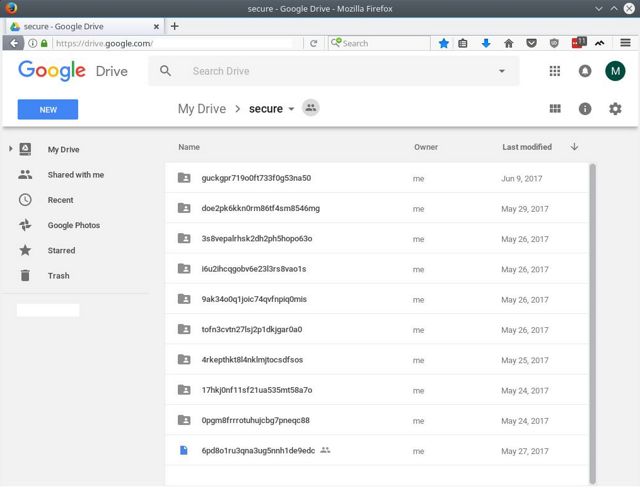Open the Google apps grid icon
640x490 pixels.
click(x=555, y=71)
